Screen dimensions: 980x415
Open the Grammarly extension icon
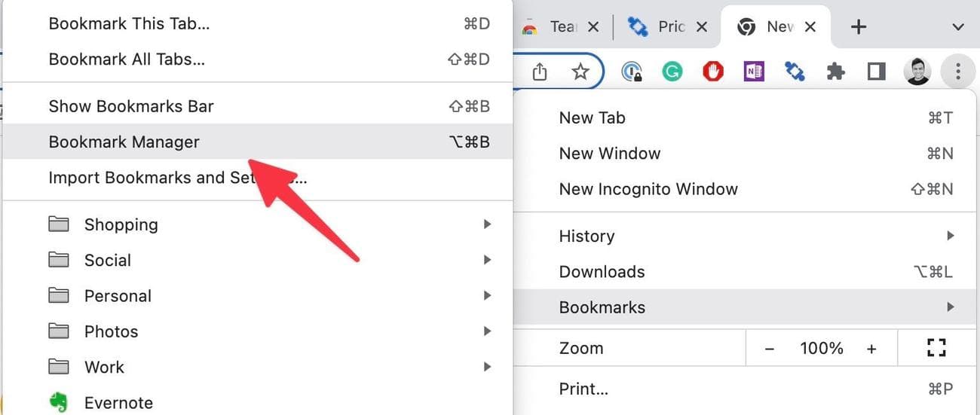click(x=672, y=72)
